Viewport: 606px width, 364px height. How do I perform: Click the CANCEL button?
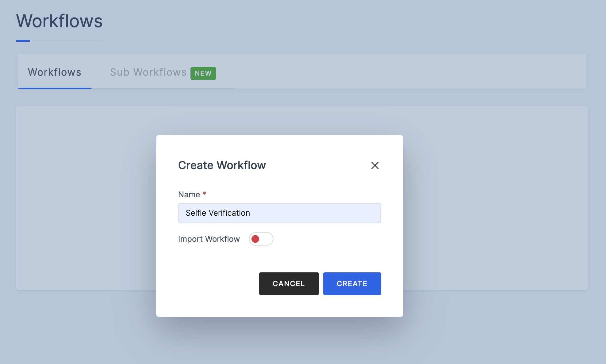[x=289, y=284]
